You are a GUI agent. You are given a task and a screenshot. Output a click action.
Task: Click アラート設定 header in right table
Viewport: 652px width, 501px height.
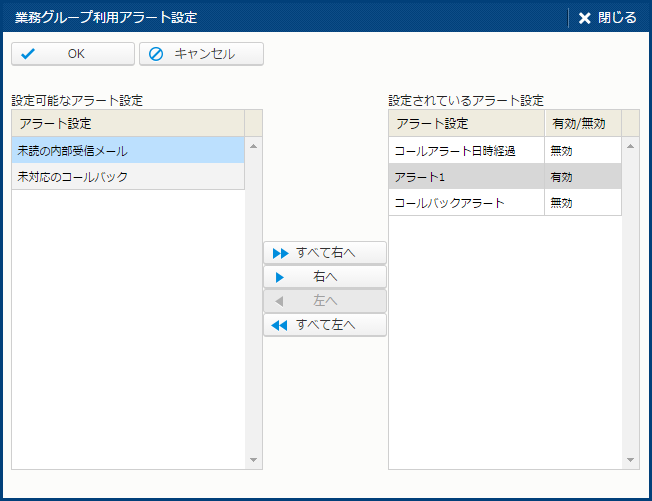[x=466, y=124]
